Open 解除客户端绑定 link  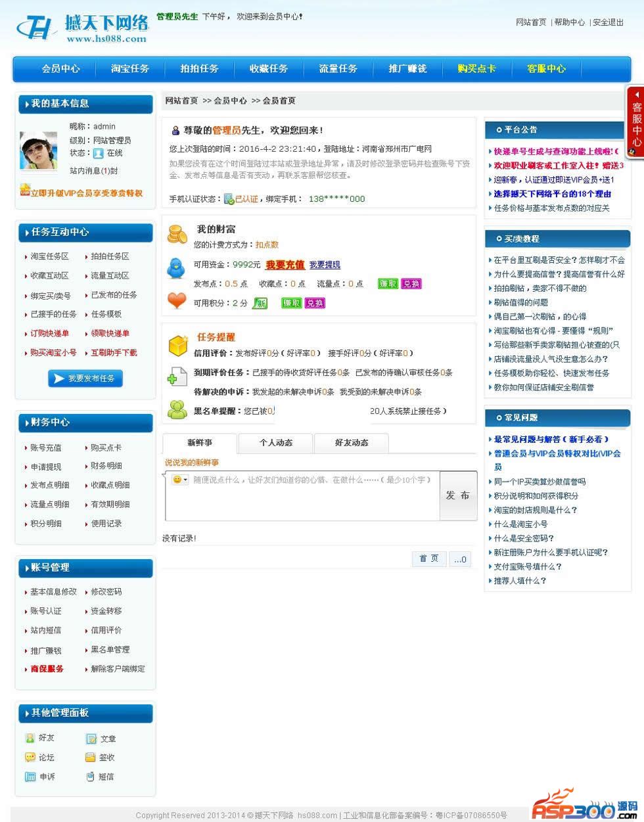pos(118,668)
